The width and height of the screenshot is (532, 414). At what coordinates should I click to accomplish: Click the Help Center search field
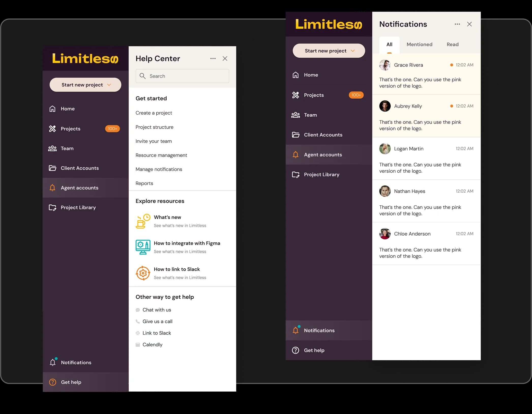coord(182,76)
